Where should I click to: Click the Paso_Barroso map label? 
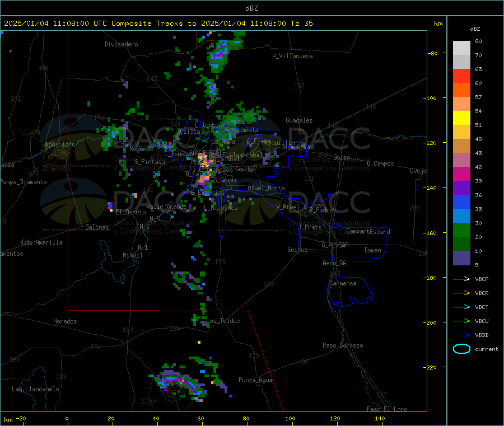point(343,346)
